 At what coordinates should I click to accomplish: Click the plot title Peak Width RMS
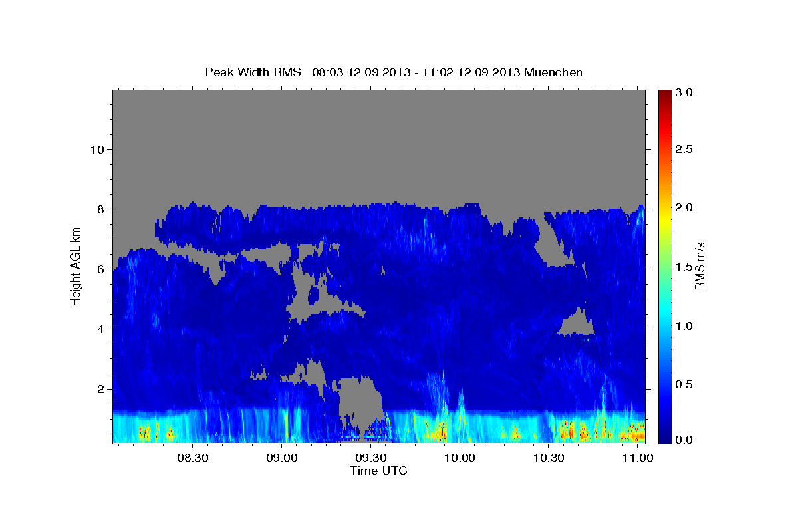253,72
